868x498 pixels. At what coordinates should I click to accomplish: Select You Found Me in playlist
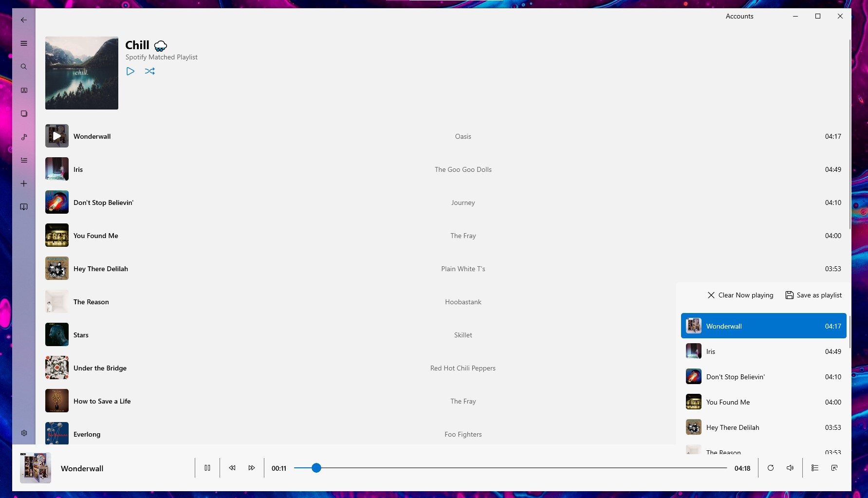[443, 236]
